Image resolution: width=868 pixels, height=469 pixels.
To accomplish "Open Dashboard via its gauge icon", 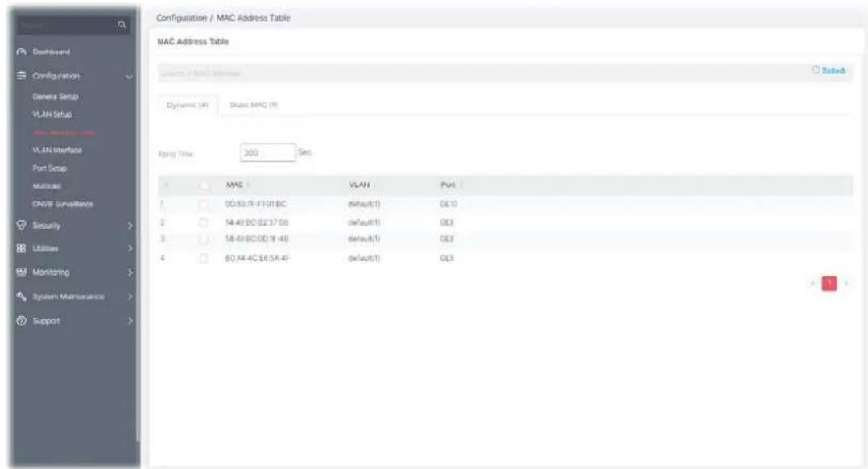I will [22, 52].
